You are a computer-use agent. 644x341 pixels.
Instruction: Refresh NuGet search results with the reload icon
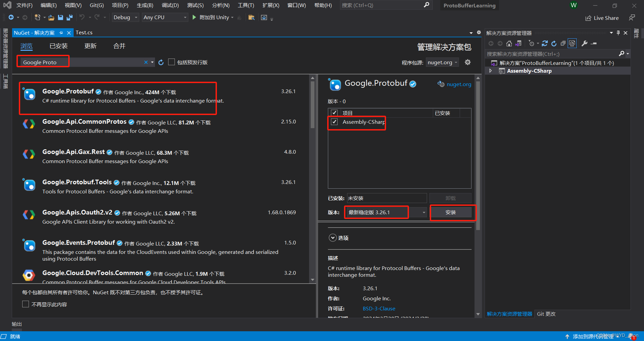pos(161,62)
